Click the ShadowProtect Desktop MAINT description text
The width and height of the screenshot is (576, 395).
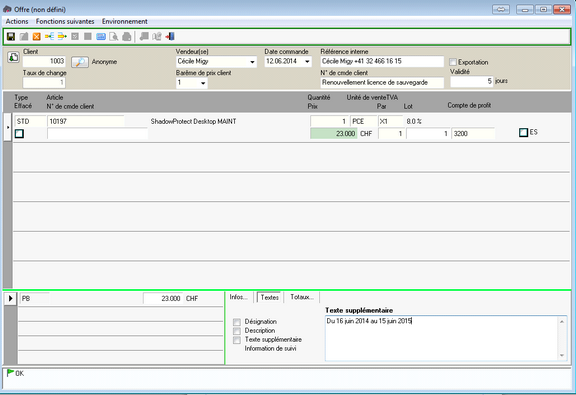pyautogui.click(x=193, y=121)
